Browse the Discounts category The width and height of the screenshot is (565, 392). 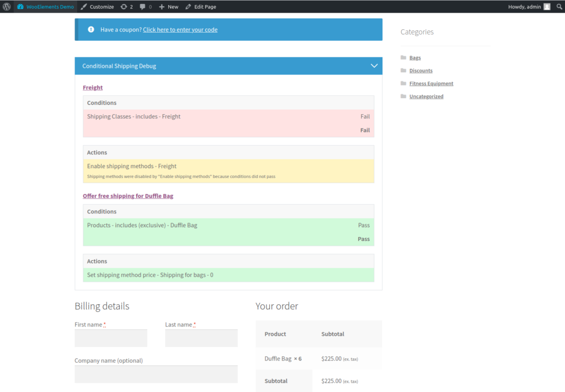click(x=420, y=70)
